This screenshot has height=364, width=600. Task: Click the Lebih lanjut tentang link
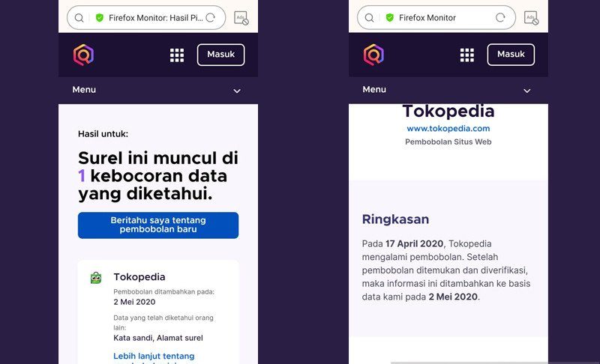[x=154, y=356]
